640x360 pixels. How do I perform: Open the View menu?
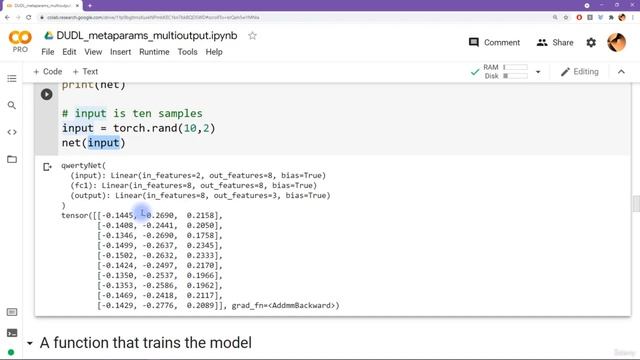93,52
